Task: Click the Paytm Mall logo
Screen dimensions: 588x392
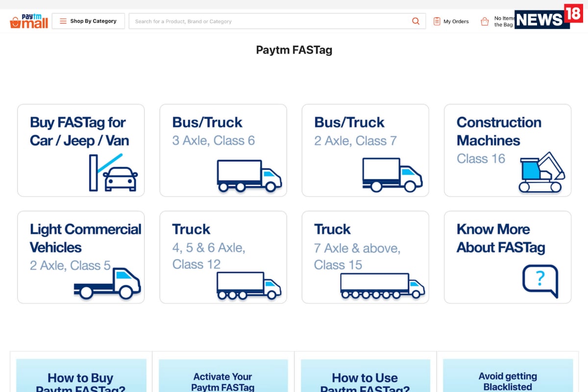Action: coord(29,21)
